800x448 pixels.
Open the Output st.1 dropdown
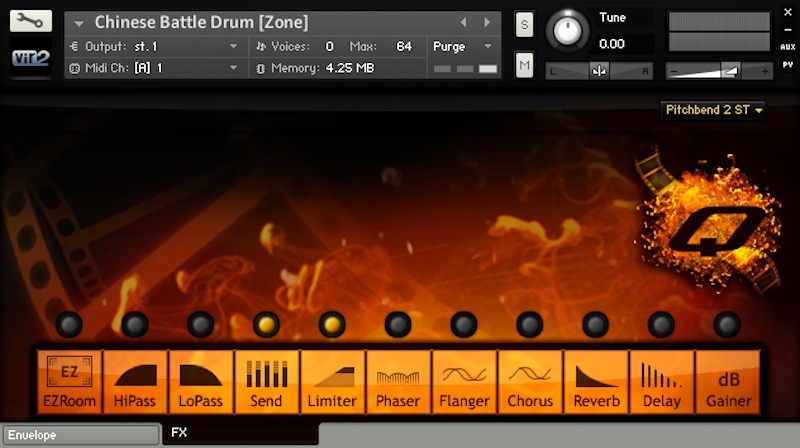point(154,46)
